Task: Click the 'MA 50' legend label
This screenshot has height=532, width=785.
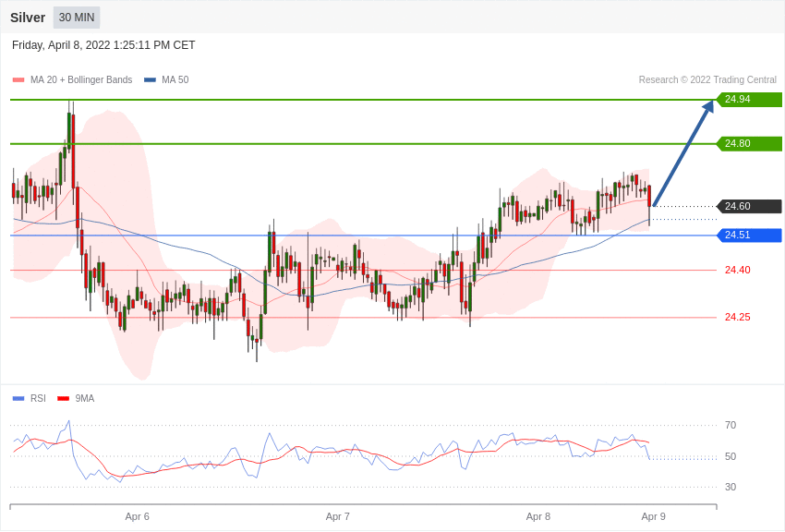Action: click(x=175, y=79)
